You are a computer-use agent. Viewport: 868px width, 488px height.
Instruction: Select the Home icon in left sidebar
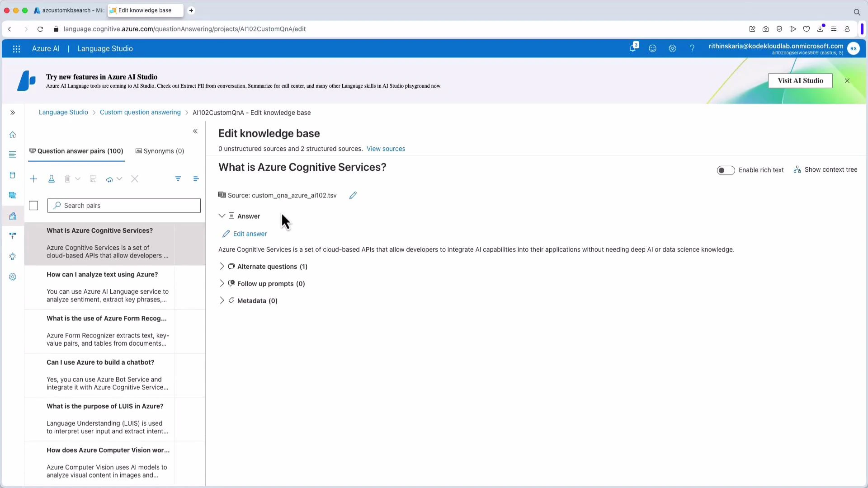click(13, 134)
